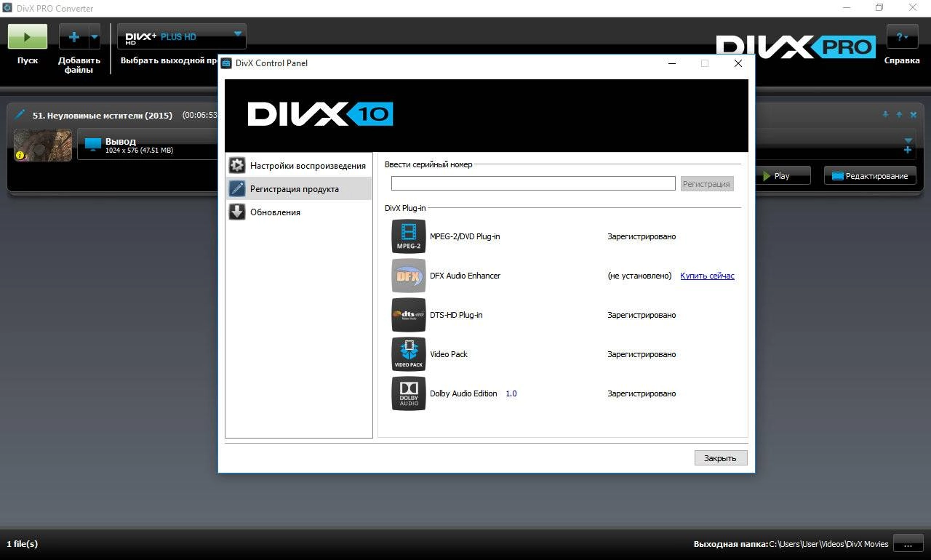Click Зарегистрировано status in the Dolby row
Screen dimensions: 931x560
pos(642,393)
